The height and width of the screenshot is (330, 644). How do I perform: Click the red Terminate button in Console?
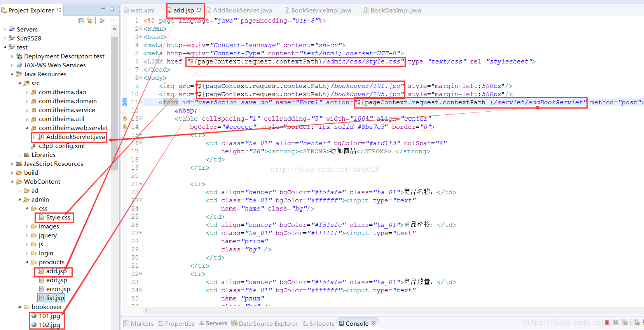pyautogui.click(x=607, y=322)
